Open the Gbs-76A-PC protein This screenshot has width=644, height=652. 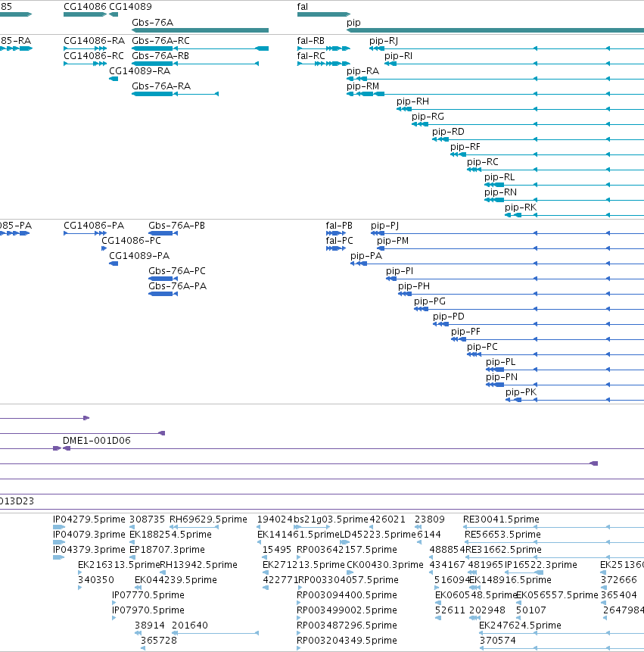point(177,271)
